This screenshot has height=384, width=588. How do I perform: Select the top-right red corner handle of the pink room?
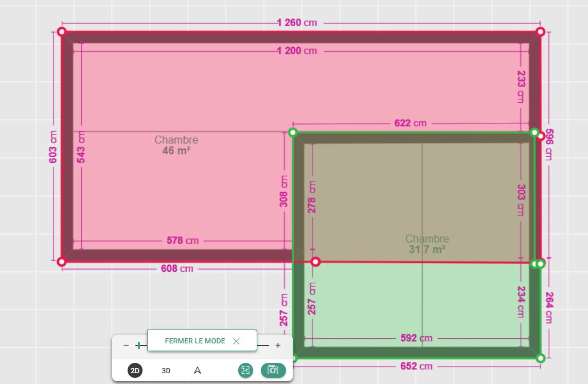(x=540, y=32)
